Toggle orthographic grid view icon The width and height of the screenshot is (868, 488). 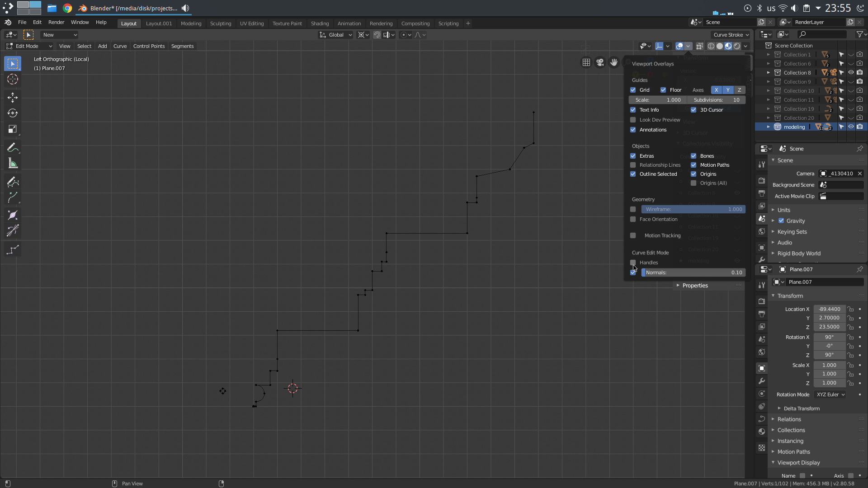(x=586, y=62)
